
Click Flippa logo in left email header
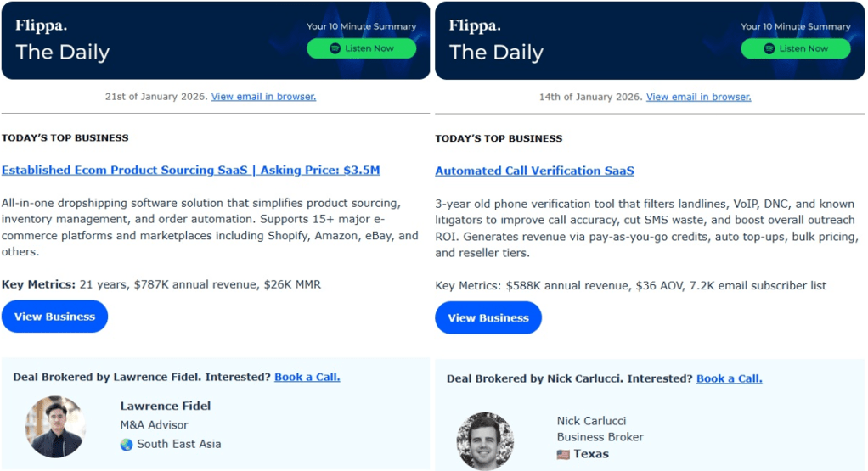[41, 25]
